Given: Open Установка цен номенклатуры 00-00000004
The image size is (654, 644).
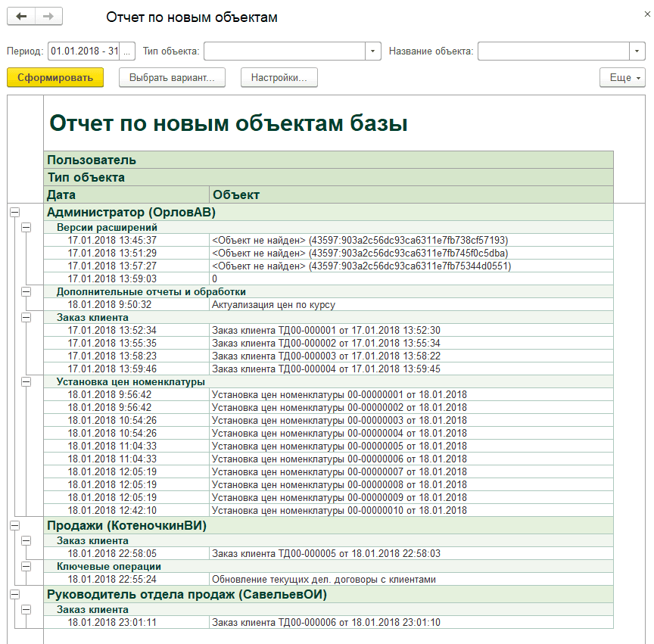Looking at the screenshot, I should point(411,433).
